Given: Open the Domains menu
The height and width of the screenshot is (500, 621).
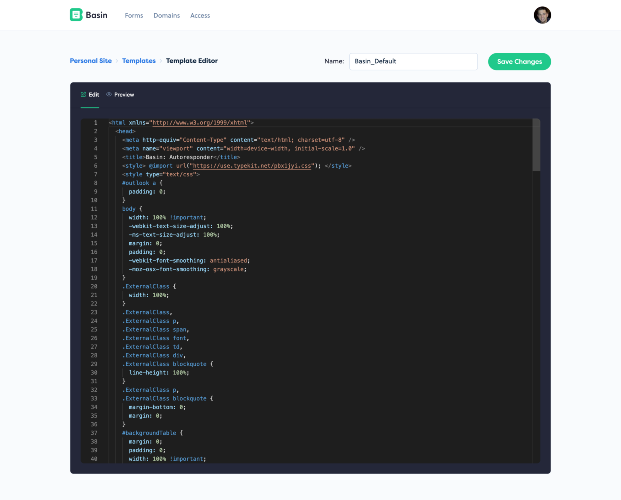Looking at the screenshot, I should coord(167,15).
